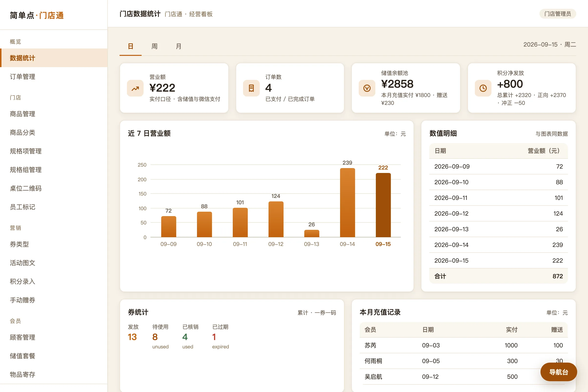Image resolution: width=588 pixels, height=392 pixels.
Task: Click the 已核销 count 4
Action: (x=185, y=337)
